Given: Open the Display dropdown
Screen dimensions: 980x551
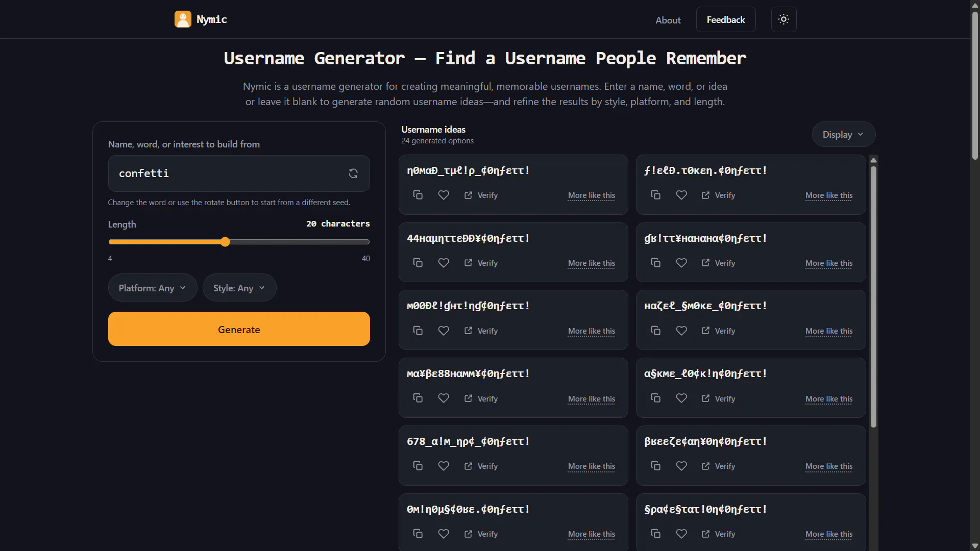Looking at the screenshot, I should (843, 135).
